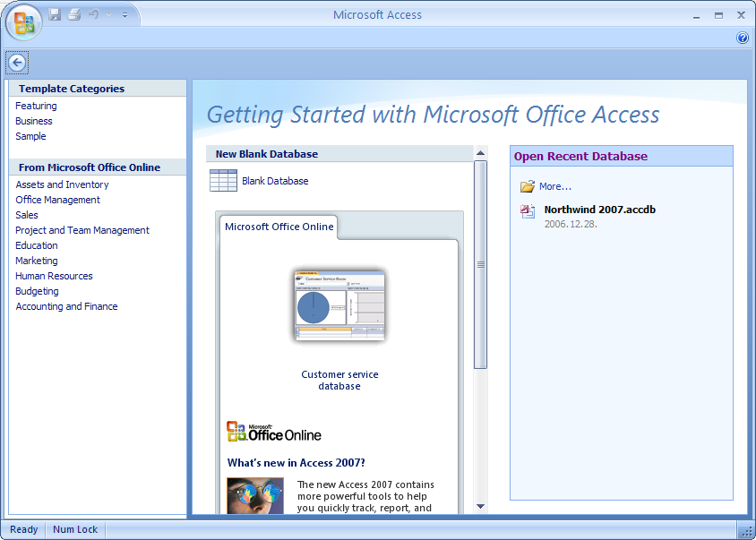Click the Blank Database label
Viewport: 756px width, 540px height.
[275, 181]
